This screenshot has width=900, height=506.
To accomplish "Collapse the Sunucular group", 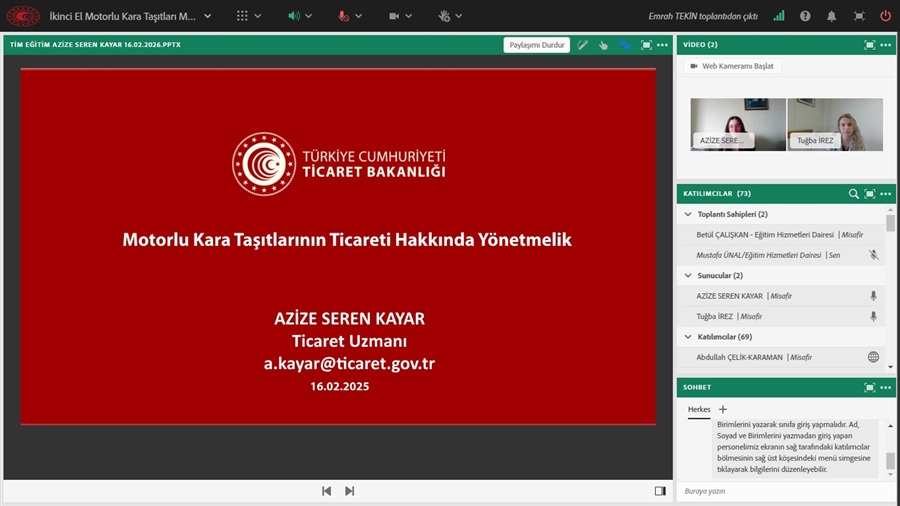I will [x=687, y=275].
